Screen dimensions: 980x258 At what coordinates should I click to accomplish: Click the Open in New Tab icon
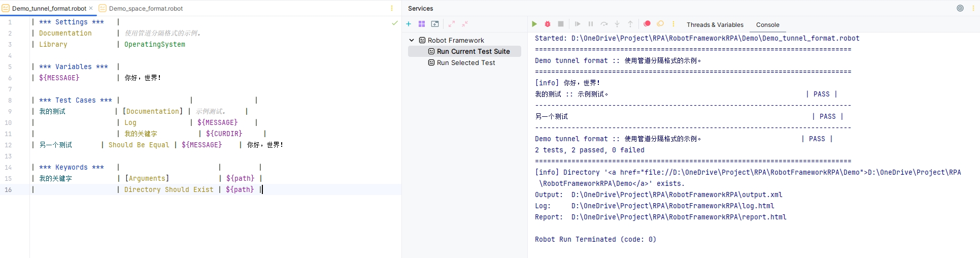tap(435, 24)
